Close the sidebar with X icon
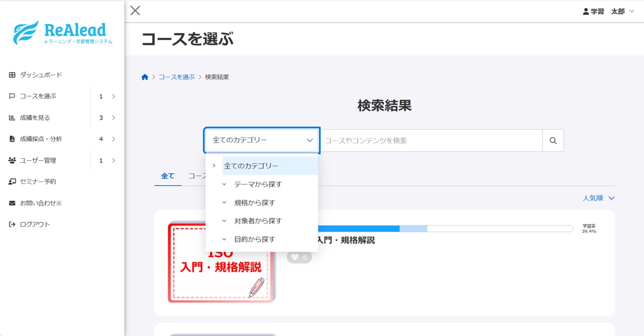Image resolution: width=644 pixels, height=336 pixels. click(135, 11)
